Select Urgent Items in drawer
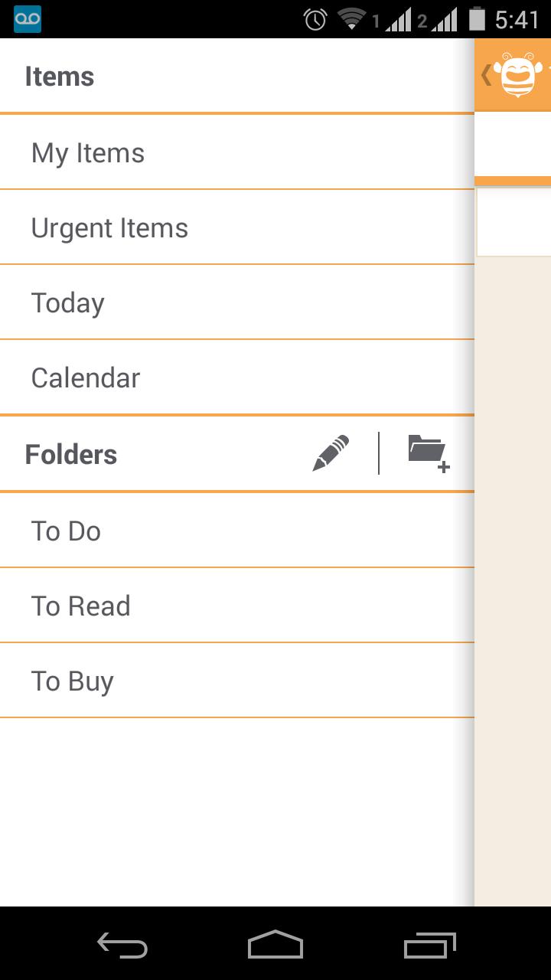 click(109, 228)
